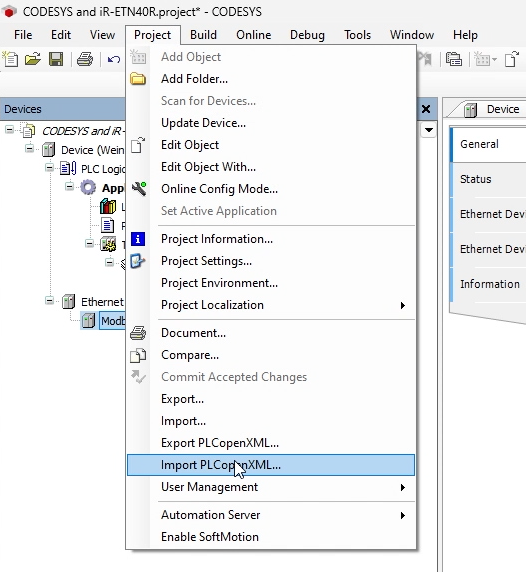Open Project Settings... entry
This screenshot has height=572, width=526.
click(271, 261)
